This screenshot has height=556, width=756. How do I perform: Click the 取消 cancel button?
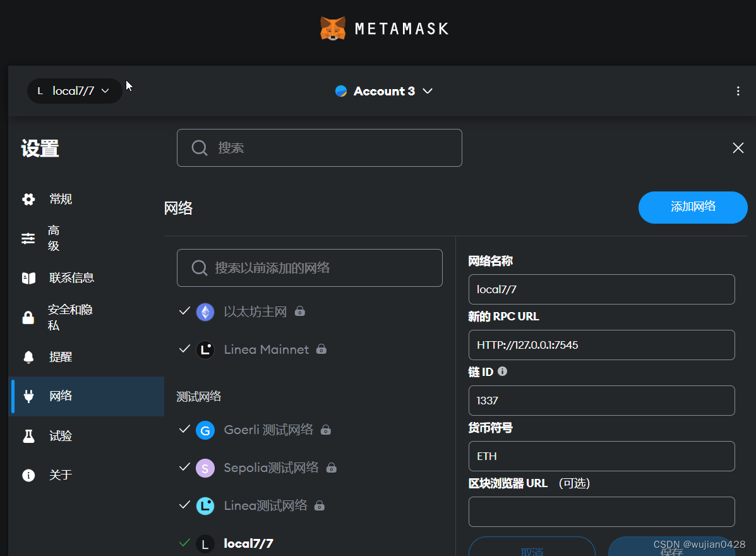click(532, 547)
